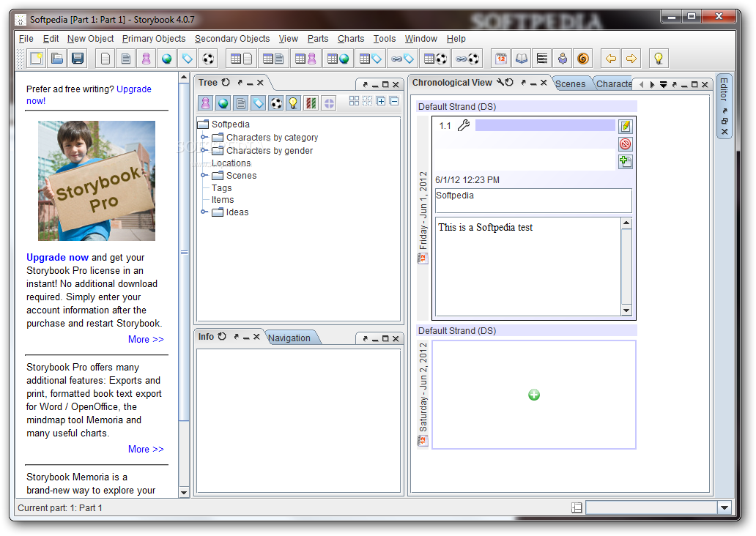The width and height of the screenshot is (756, 536).
Task: Toggle locations globe filter in Tree panel
Action: (x=223, y=103)
